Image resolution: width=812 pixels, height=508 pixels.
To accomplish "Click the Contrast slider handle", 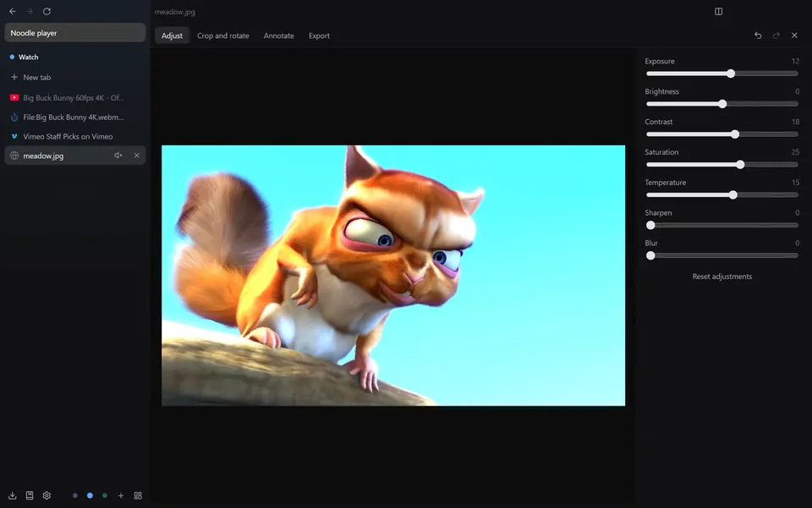I will click(735, 134).
